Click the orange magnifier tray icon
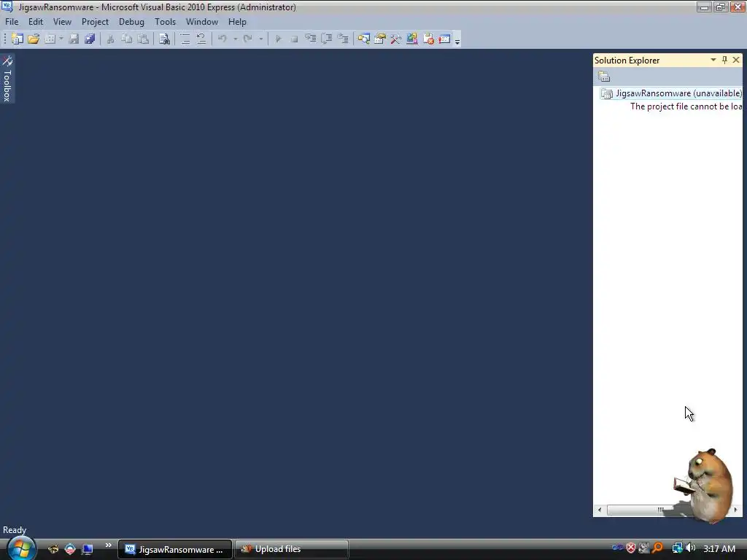 (x=658, y=548)
